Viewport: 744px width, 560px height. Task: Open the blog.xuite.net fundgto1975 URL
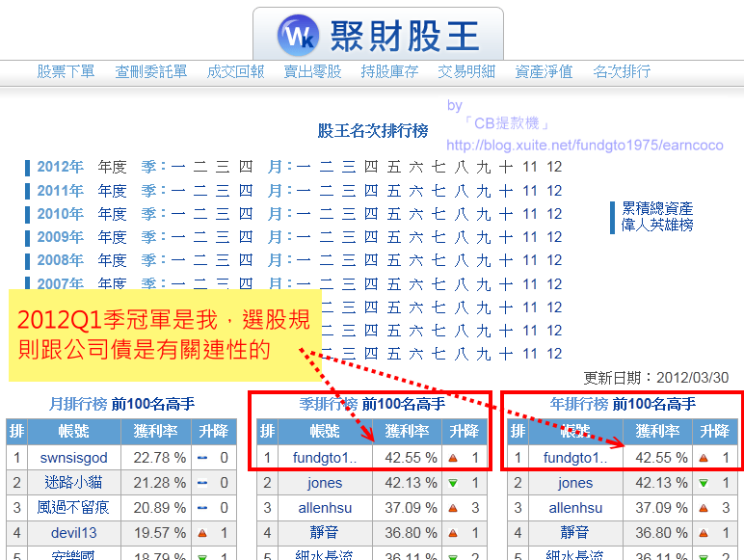tap(585, 146)
